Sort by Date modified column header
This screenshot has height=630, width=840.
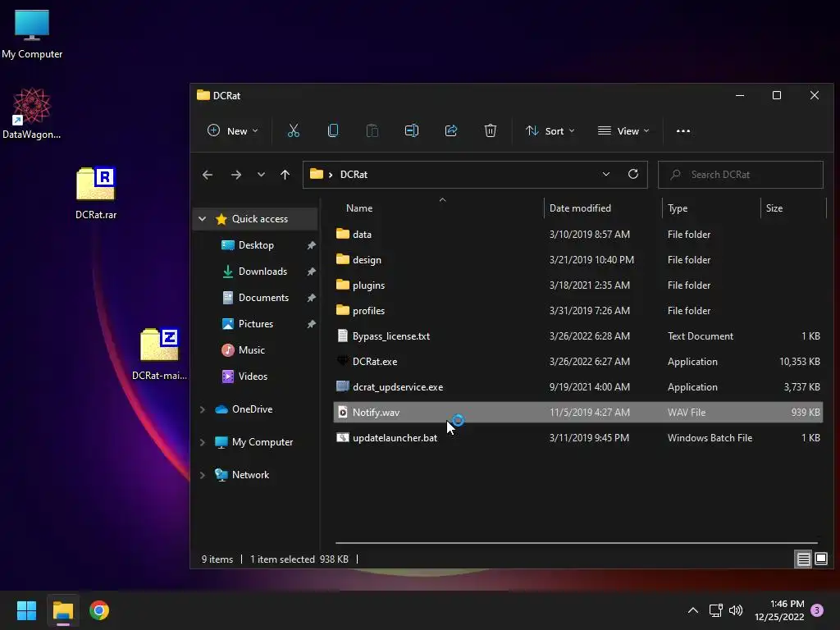click(x=603, y=208)
